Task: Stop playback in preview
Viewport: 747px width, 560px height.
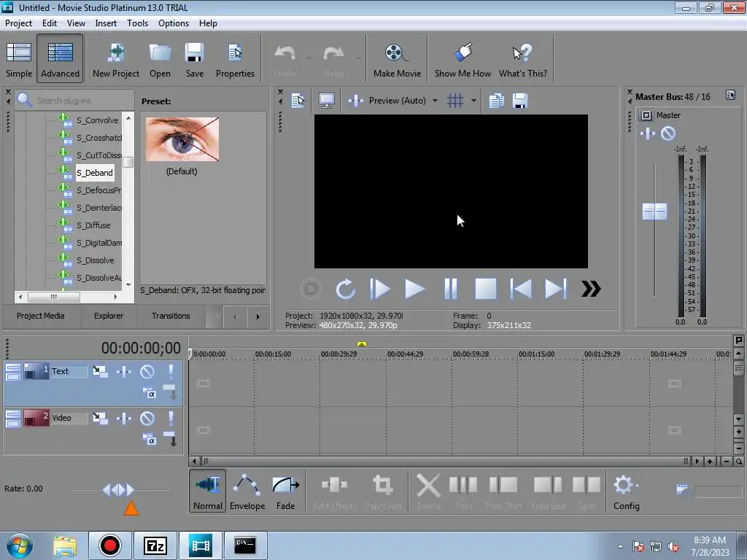Action: [x=485, y=289]
